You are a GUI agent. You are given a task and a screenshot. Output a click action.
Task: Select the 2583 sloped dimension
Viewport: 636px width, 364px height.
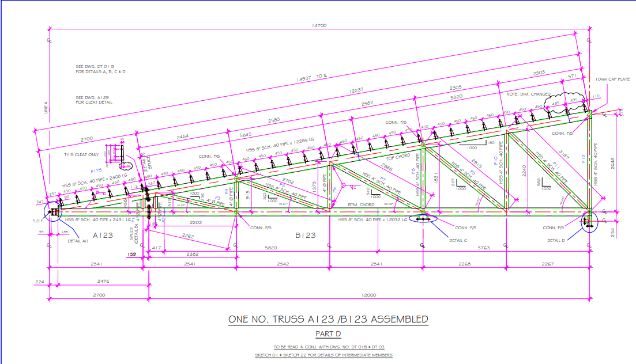tap(274, 120)
